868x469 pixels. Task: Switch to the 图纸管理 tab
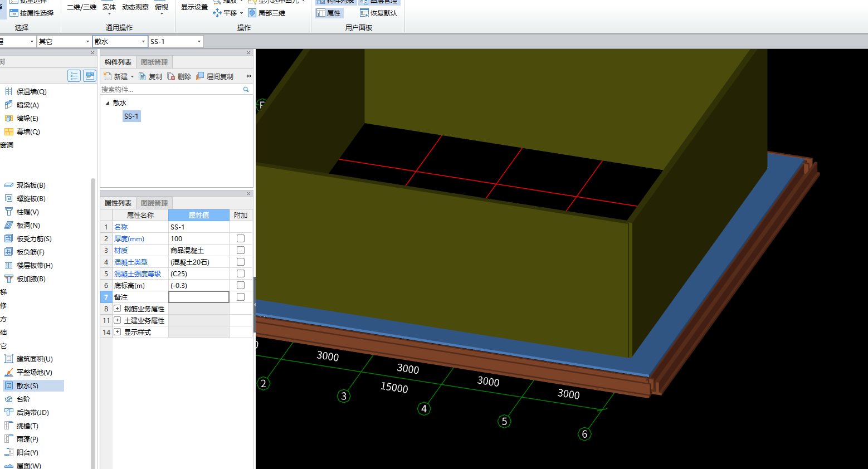pos(154,62)
